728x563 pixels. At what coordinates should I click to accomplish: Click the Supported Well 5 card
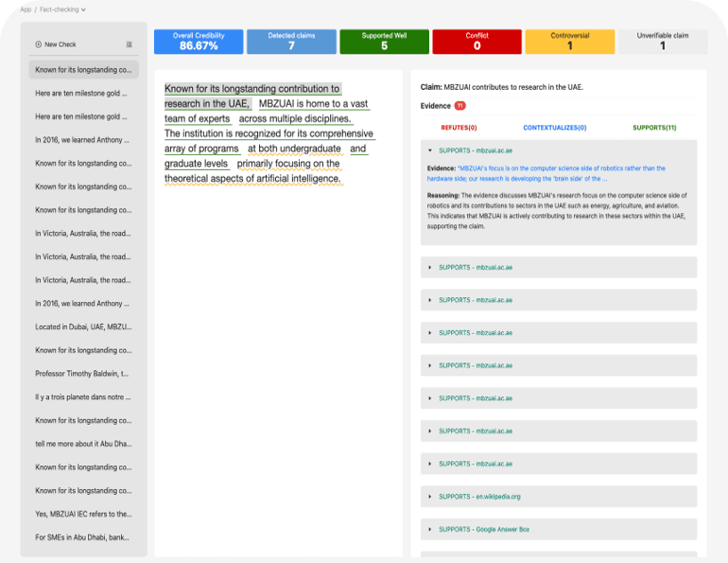point(385,42)
